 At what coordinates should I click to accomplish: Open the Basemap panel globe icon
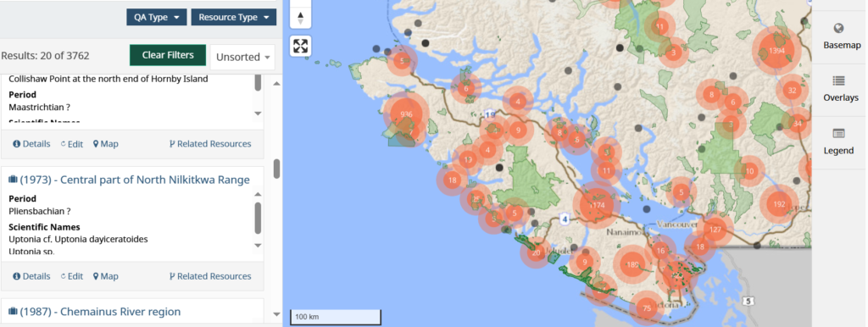click(x=838, y=29)
